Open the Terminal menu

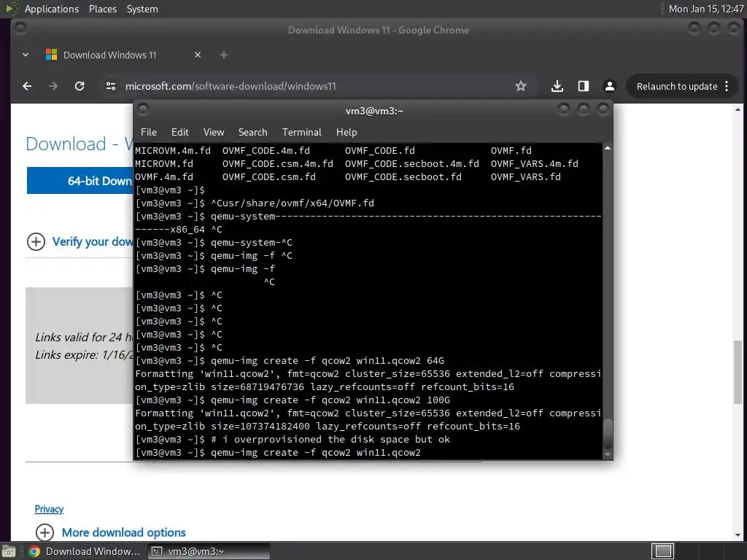click(301, 133)
